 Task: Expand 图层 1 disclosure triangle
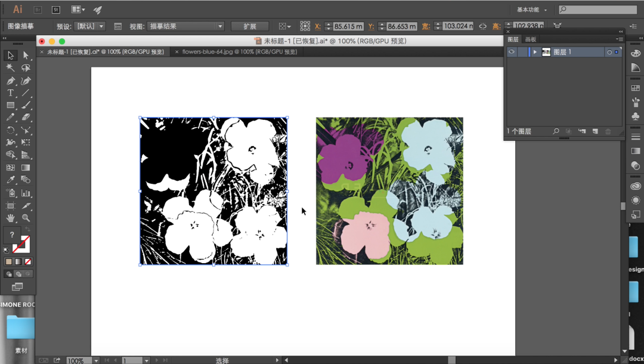click(535, 52)
